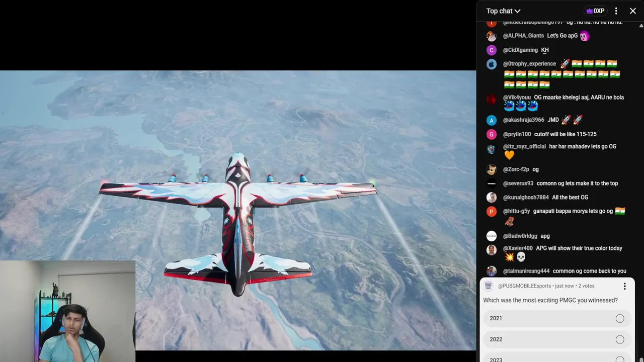Image resolution: width=644 pixels, height=362 pixels.
Task: Click username @CidXgaming
Action: tap(520, 50)
